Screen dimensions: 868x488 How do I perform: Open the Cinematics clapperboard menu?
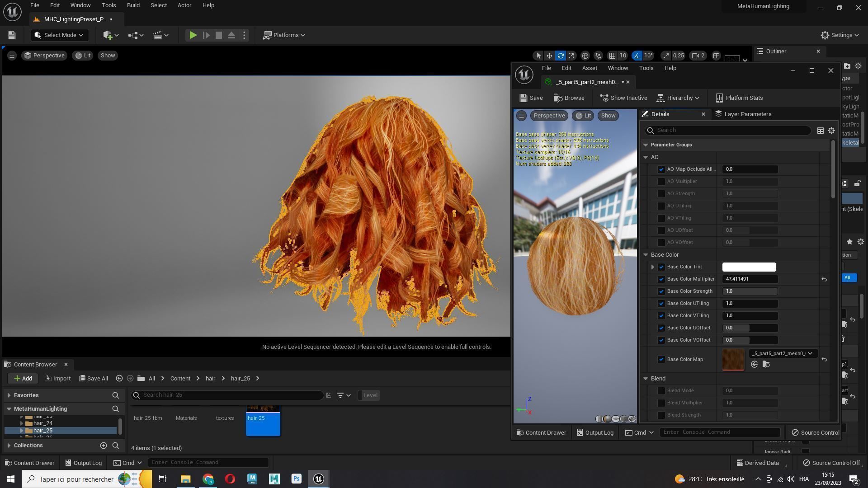tap(161, 35)
